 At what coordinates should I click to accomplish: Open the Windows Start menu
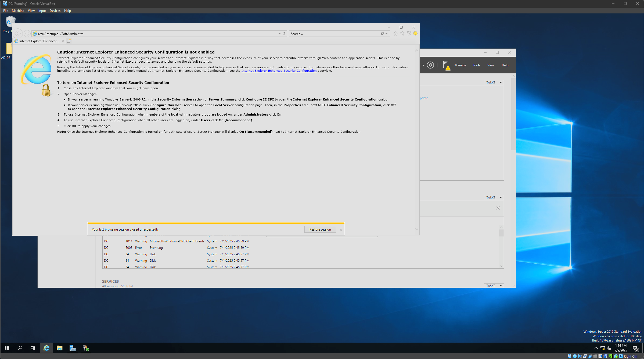pos(7,348)
